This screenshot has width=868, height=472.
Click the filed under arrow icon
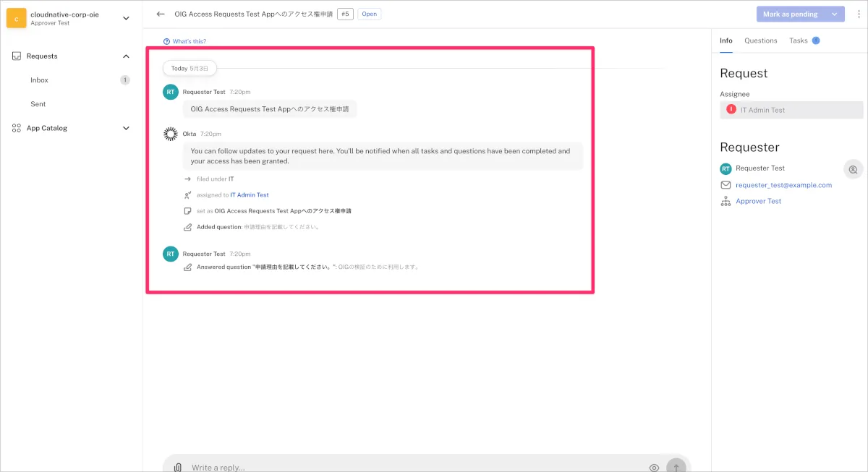point(187,179)
